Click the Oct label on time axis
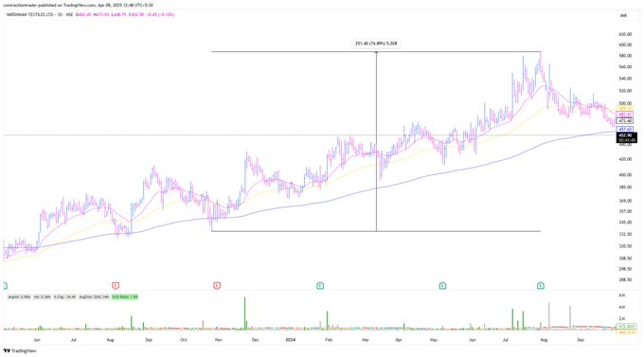The image size is (644, 357). pyautogui.click(x=184, y=340)
